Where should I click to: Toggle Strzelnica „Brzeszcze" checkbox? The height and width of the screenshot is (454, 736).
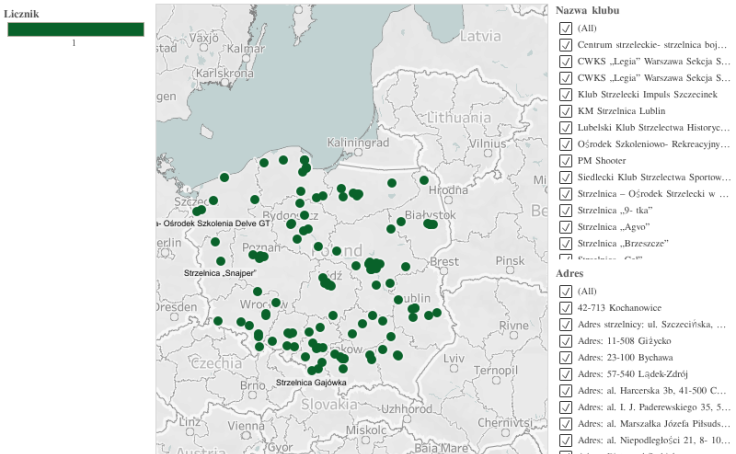click(x=566, y=243)
